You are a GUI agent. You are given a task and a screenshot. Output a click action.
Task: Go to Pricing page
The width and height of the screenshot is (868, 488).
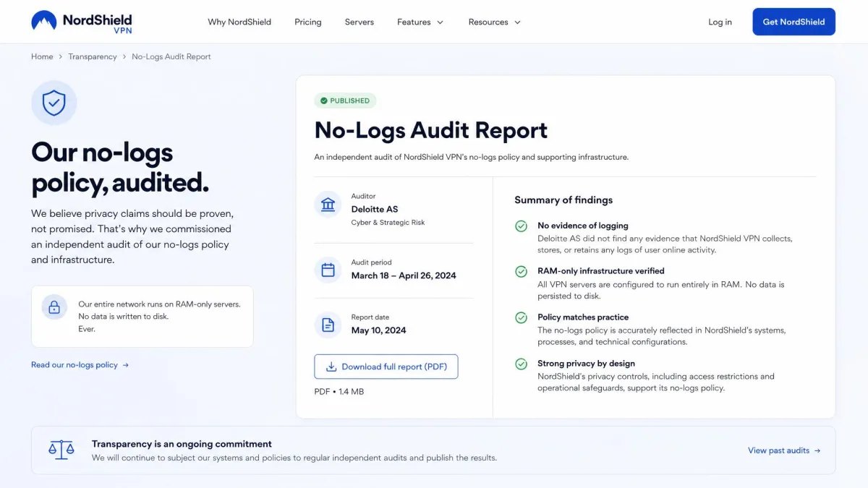[308, 22]
